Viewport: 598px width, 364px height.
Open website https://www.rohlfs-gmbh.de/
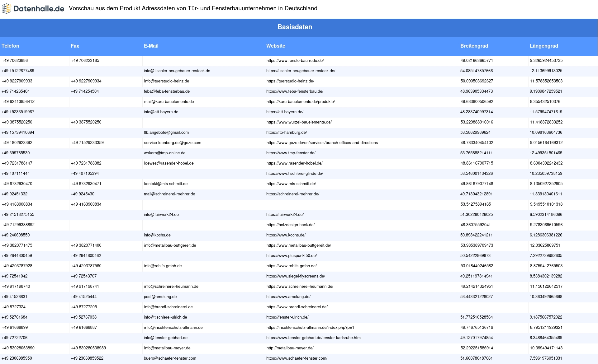pos(292,266)
